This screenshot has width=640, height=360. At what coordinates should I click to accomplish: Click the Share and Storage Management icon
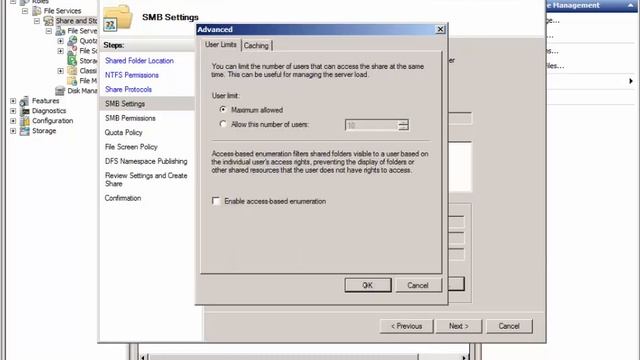point(49,21)
